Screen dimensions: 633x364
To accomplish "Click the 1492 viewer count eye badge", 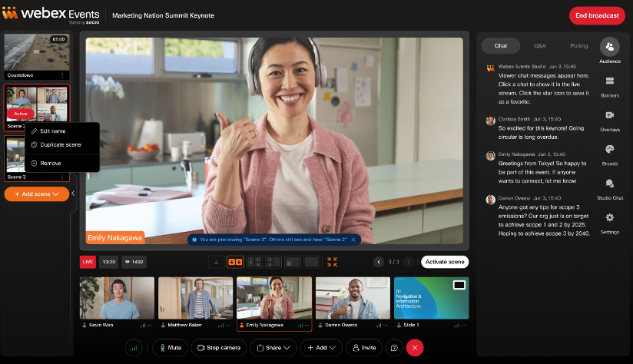I will tap(134, 262).
